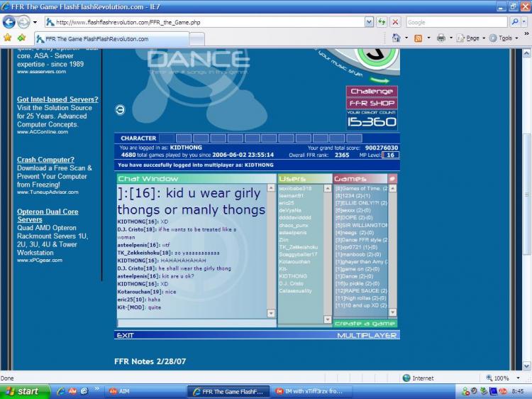532x399 pixels.
Task: Click the round arrow icon beside the mascot
Action: 120,109
